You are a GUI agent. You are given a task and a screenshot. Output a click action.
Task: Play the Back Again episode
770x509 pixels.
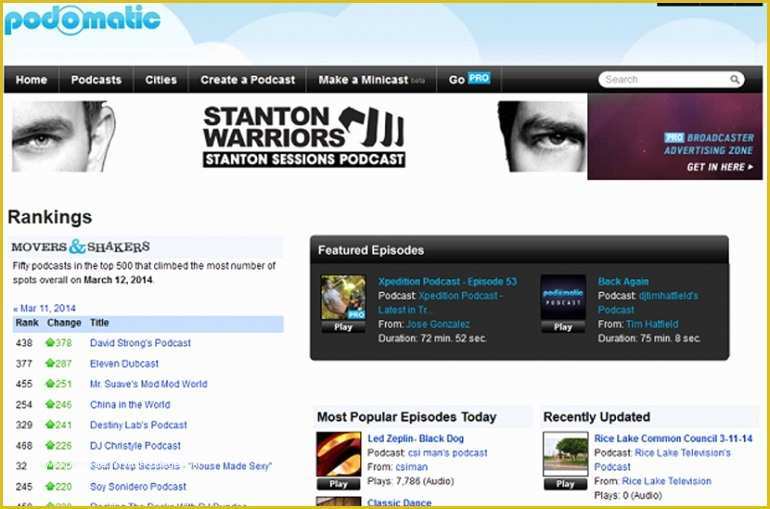coord(563,327)
